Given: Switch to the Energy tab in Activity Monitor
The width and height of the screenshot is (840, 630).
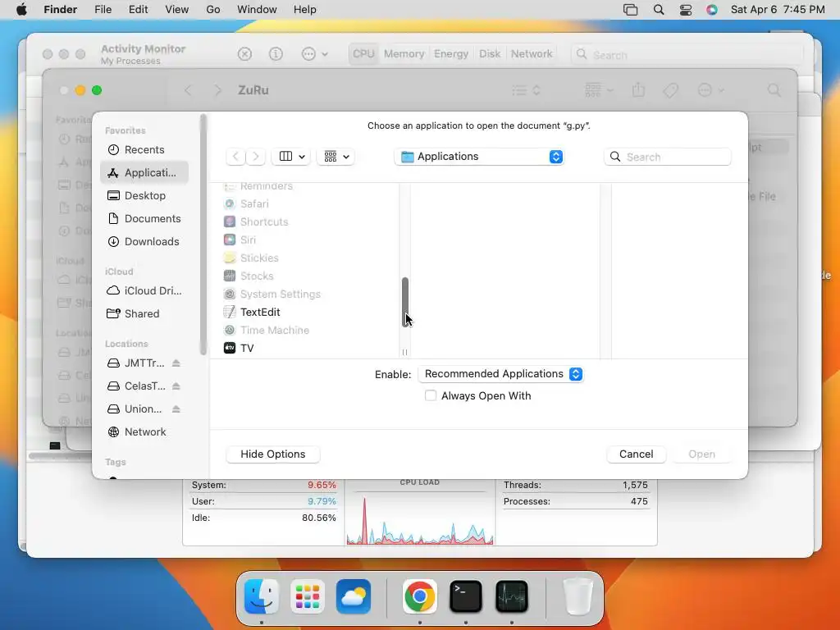Looking at the screenshot, I should coord(451,53).
